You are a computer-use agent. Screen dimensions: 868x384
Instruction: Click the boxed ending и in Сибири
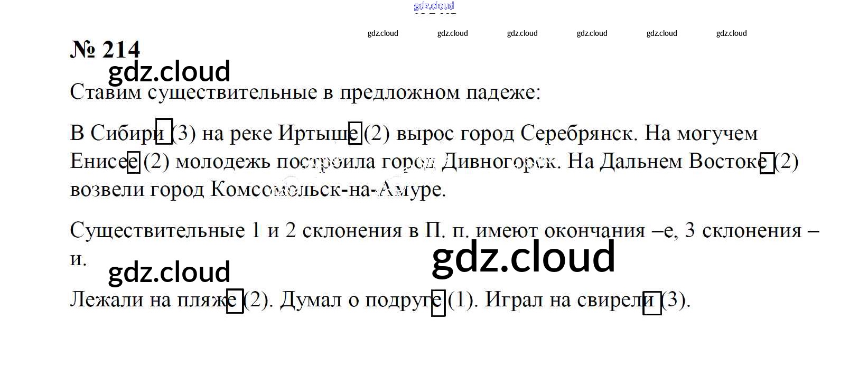164,132
